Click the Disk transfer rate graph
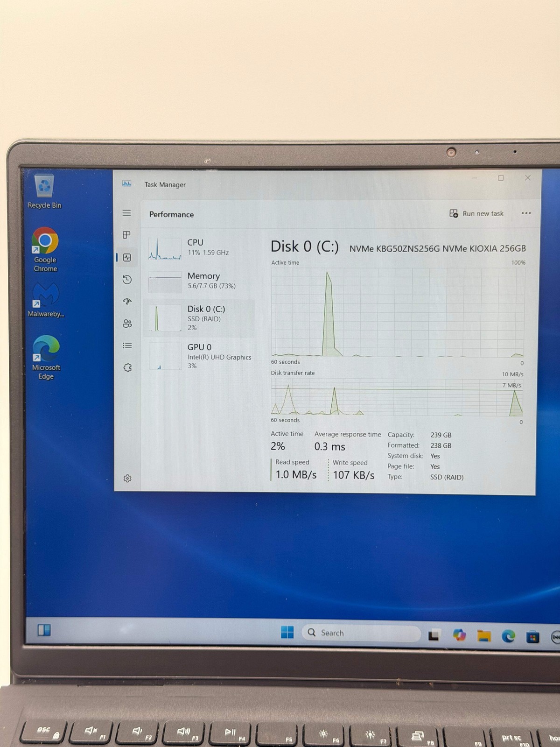This screenshot has height=747, width=560. (x=397, y=397)
